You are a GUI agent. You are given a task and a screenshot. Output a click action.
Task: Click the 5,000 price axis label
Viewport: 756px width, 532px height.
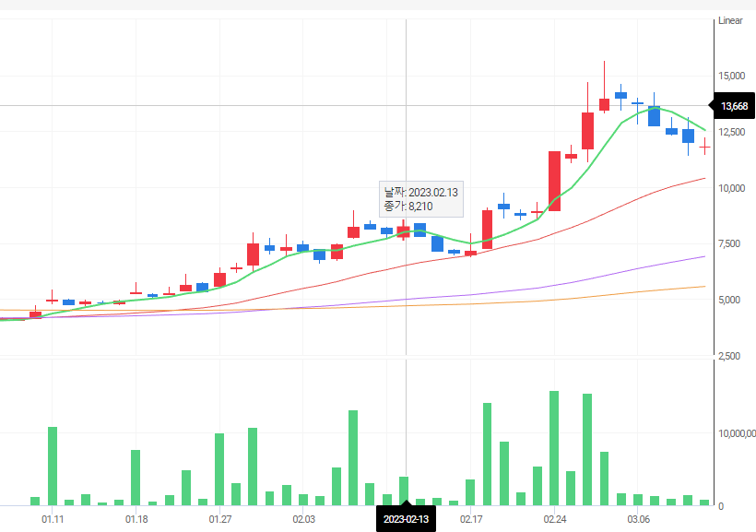(x=729, y=300)
